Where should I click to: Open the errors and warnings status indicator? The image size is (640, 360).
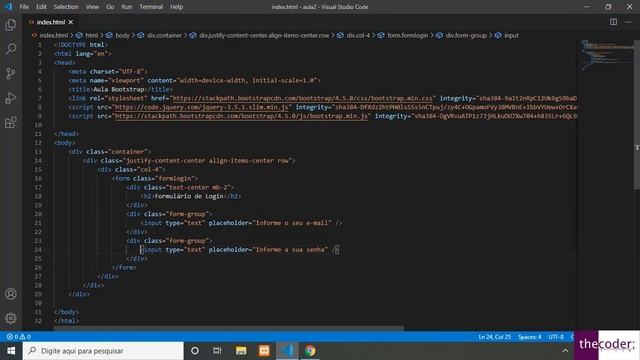(x=19, y=337)
